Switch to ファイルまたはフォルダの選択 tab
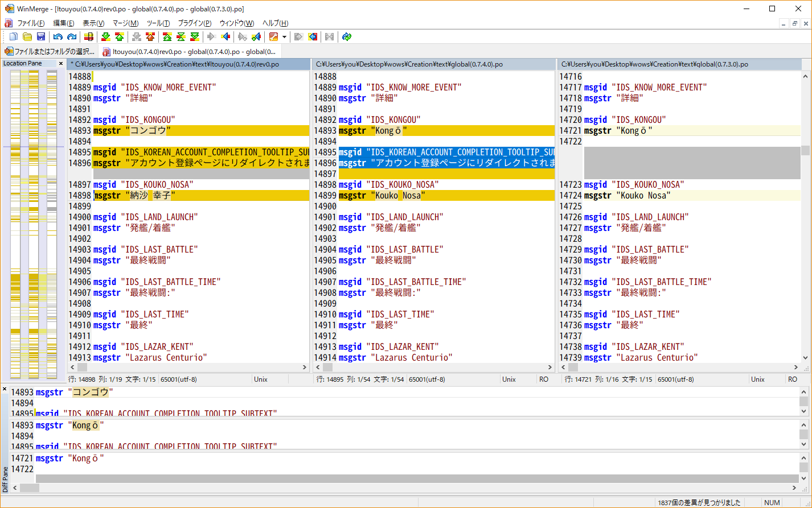 [x=50, y=51]
